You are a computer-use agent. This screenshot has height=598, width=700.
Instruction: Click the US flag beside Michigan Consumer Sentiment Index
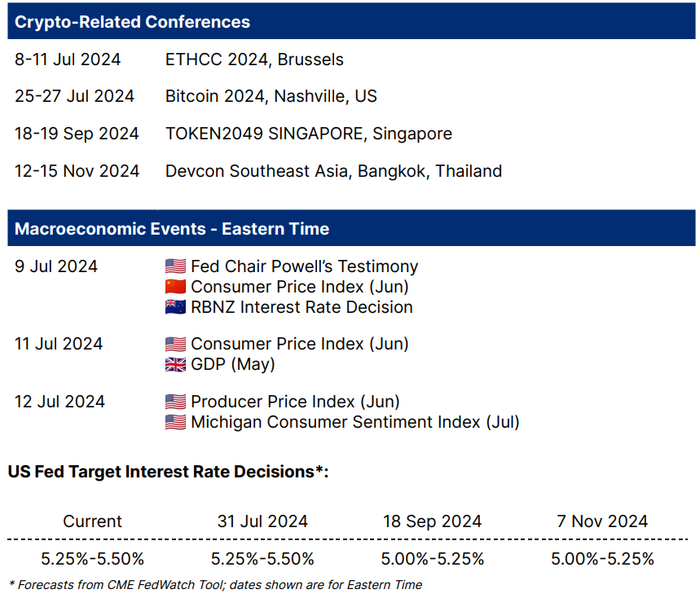175,422
